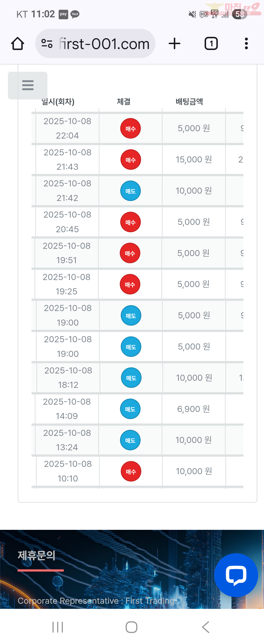Select the 일시(회차) column header
Image resolution: width=264 pixels, height=644 pixels.
[58, 102]
